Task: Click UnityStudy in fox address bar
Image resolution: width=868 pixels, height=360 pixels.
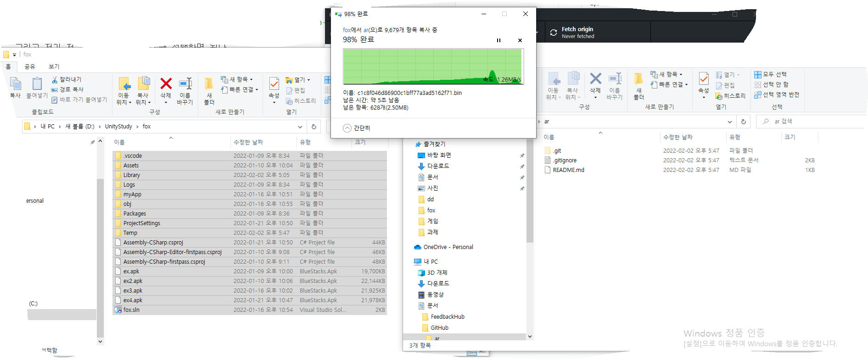Action: [118, 127]
